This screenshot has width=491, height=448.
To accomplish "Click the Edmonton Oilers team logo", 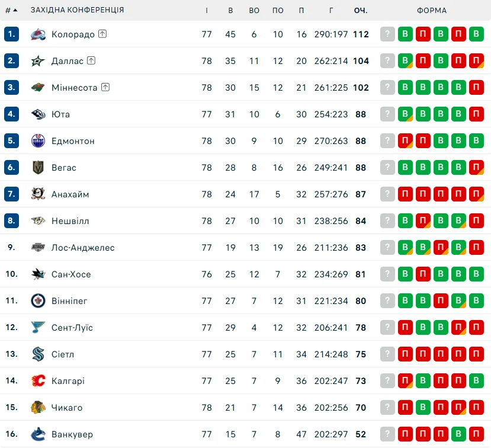I will point(38,141).
